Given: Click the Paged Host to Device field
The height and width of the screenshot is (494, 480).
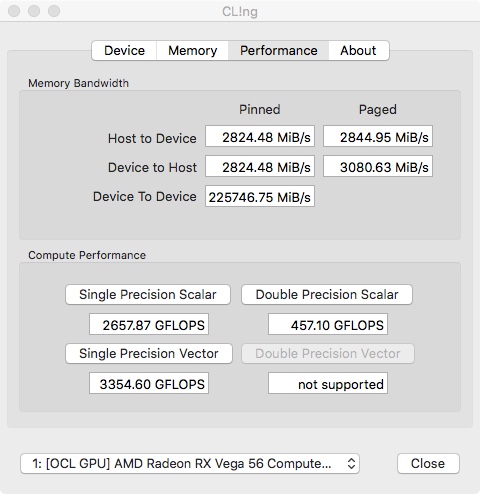Looking at the screenshot, I should (378, 136).
